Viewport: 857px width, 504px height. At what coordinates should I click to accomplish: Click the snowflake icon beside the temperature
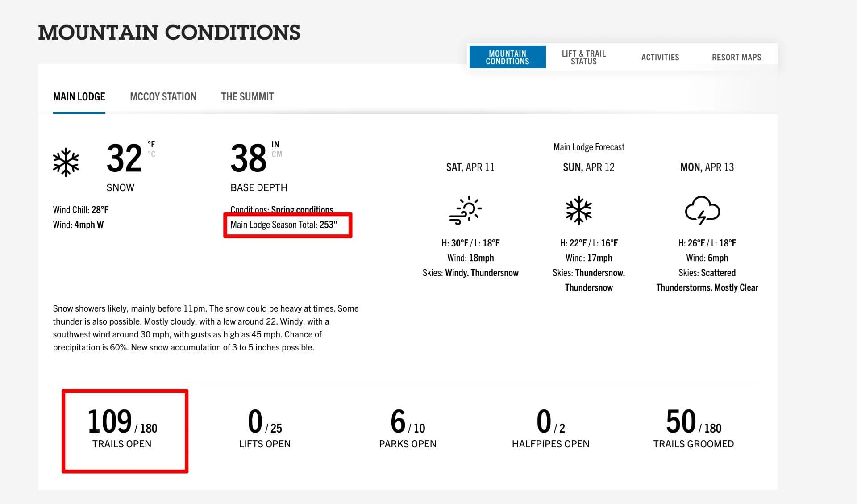[x=66, y=162]
